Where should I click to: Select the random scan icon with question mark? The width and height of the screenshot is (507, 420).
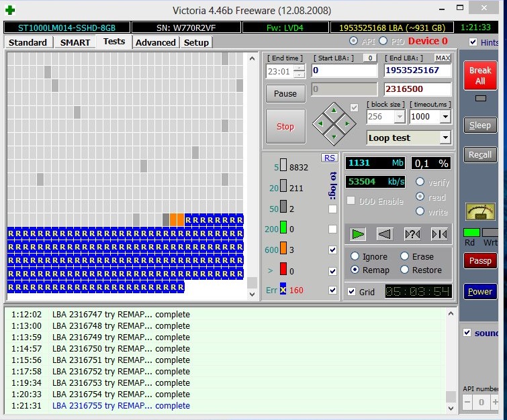coord(412,233)
